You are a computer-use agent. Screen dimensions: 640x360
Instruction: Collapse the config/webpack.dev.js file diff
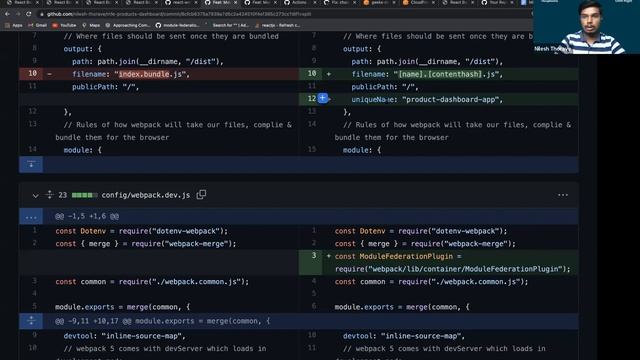click(36, 196)
